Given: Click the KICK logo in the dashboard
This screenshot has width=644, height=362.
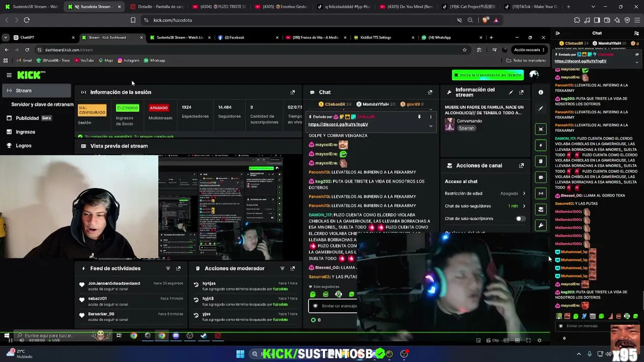Looking at the screenshot, I should (31, 75).
